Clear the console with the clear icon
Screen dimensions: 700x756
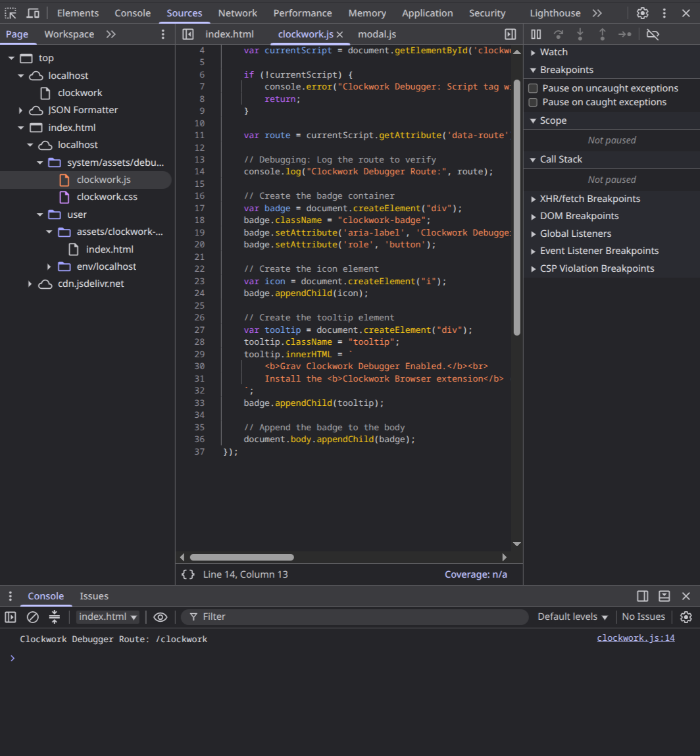tap(33, 617)
